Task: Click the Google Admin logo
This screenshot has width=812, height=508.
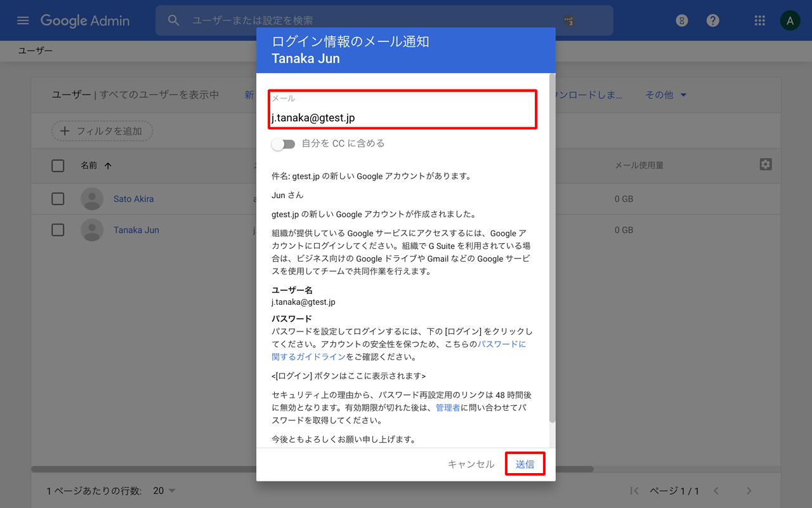Action: (85, 20)
